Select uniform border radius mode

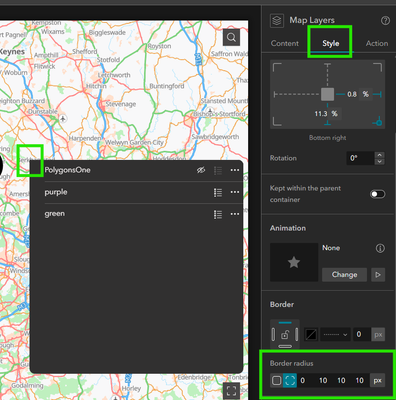(276, 380)
